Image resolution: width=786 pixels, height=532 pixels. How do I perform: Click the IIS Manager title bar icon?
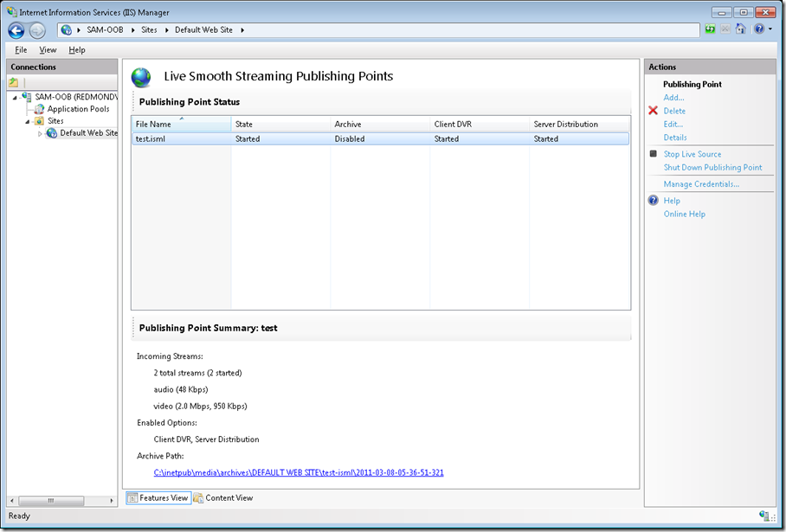12,11
